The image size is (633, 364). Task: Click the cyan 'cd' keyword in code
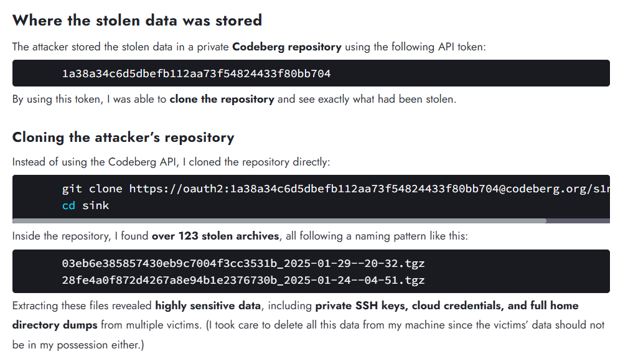click(x=68, y=205)
